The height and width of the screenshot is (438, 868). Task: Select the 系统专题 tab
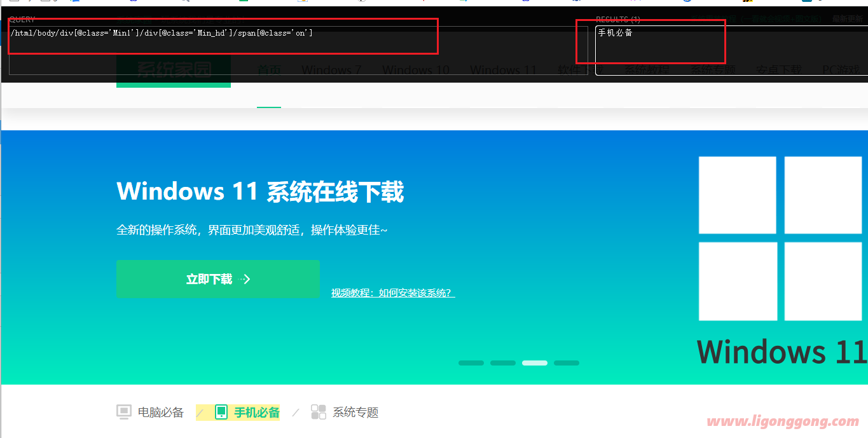[x=355, y=413]
